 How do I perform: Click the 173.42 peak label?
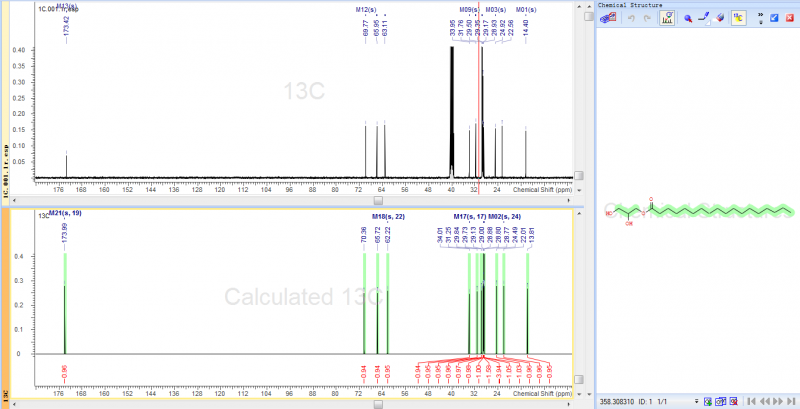point(66,25)
